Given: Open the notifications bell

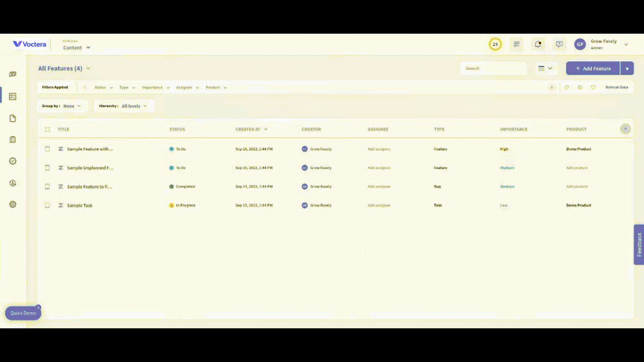Looking at the screenshot, I should click(x=538, y=44).
